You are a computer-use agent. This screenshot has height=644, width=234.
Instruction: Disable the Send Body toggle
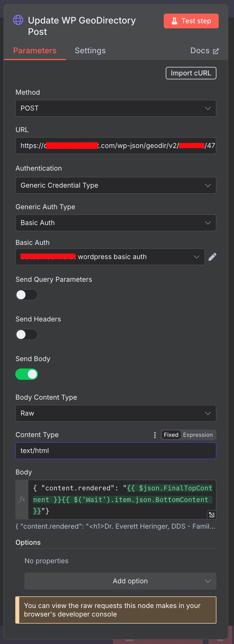[27, 374]
